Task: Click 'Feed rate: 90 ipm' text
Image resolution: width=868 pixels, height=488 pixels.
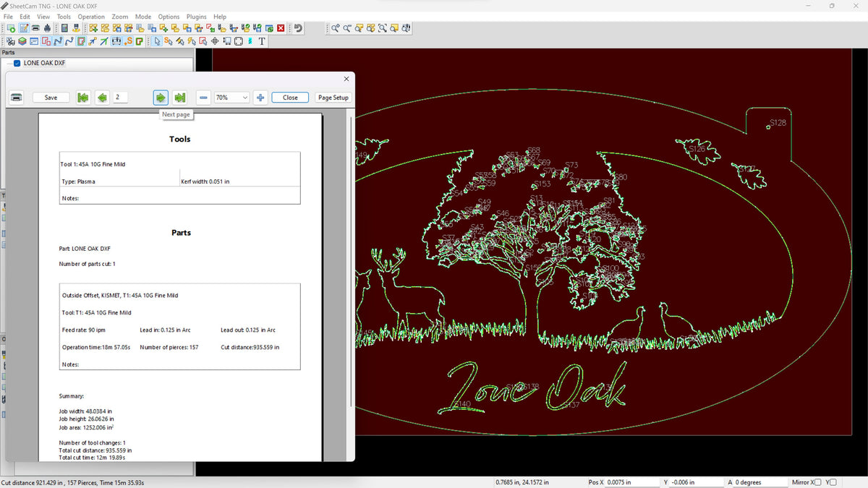Action: click(85, 330)
